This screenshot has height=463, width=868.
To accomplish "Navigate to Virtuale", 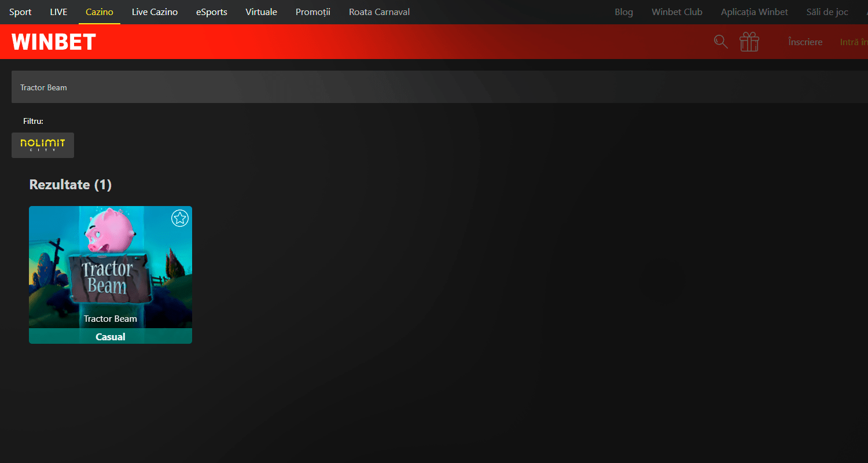I will pos(261,12).
